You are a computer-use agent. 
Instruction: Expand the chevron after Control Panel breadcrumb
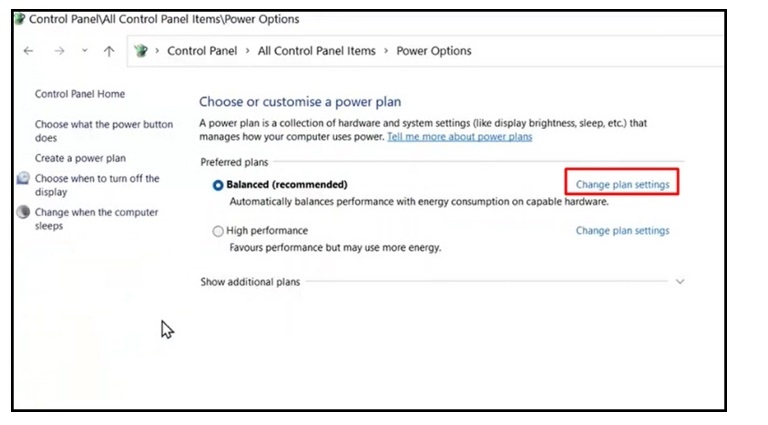pyautogui.click(x=248, y=51)
